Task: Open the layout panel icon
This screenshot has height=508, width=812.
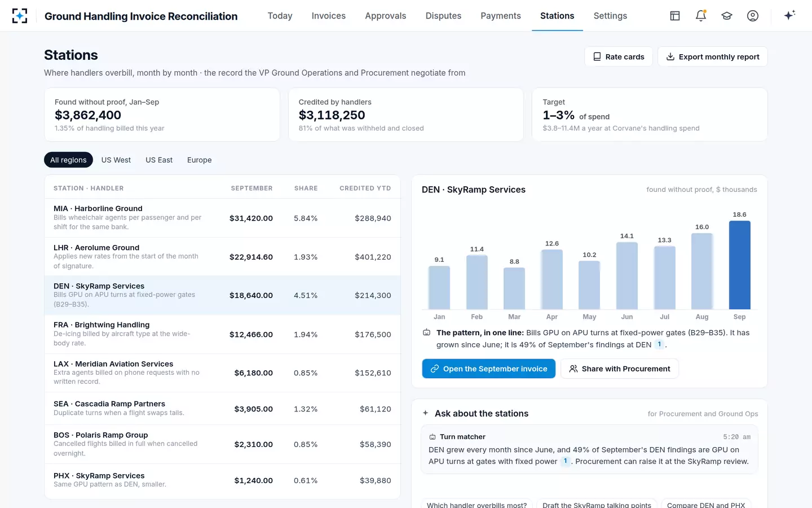Action: pyautogui.click(x=675, y=16)
